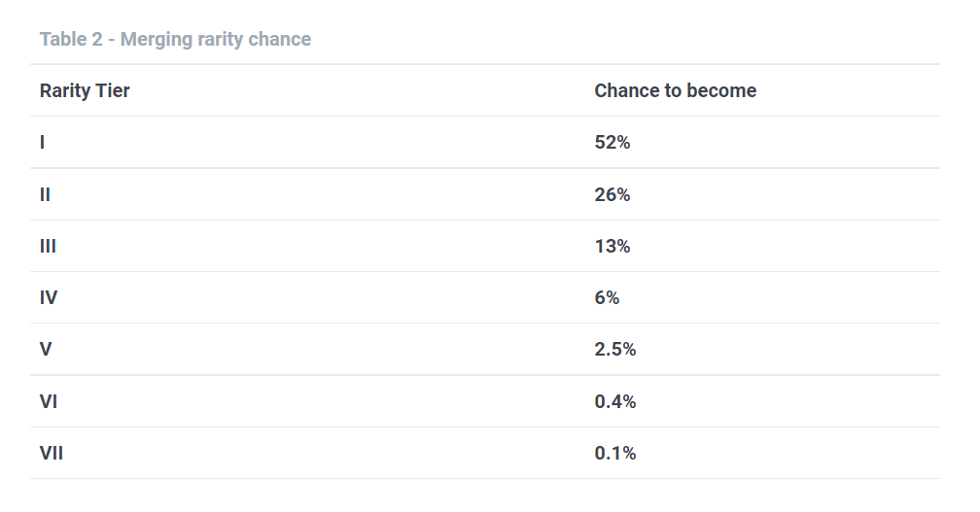Click the 6% chance value

[607, 298]
